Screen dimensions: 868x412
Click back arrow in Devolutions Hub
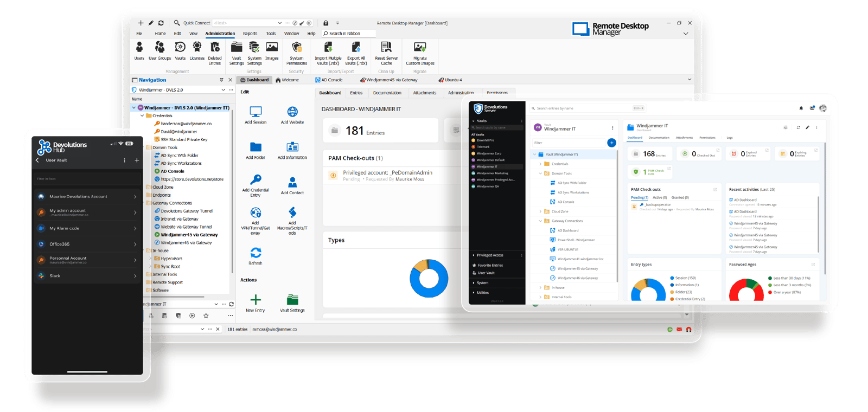click(37, 160)
